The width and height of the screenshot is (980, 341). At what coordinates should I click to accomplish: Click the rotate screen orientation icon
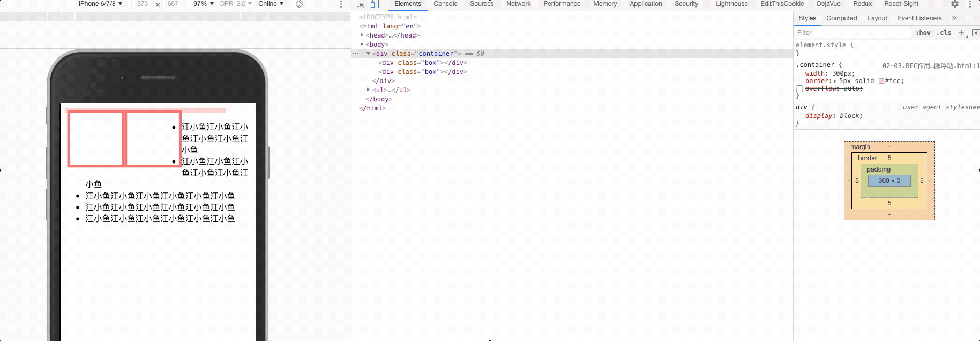coord(300,4)
